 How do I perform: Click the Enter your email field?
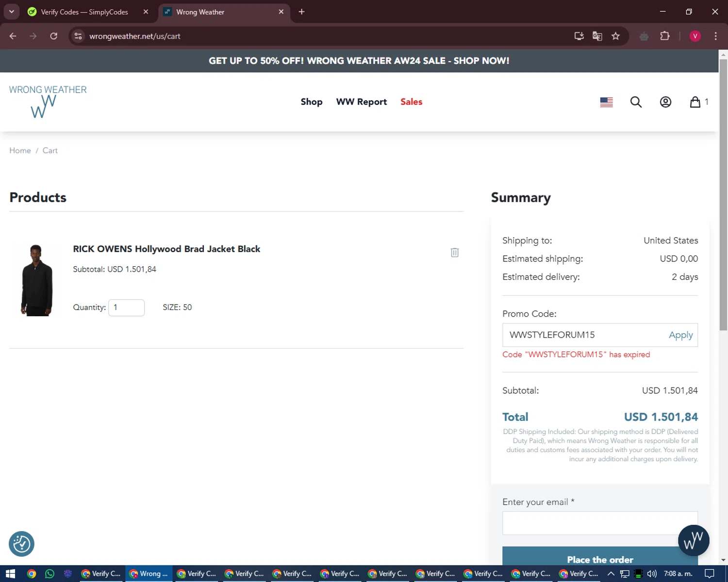click(x=600, y=523)
